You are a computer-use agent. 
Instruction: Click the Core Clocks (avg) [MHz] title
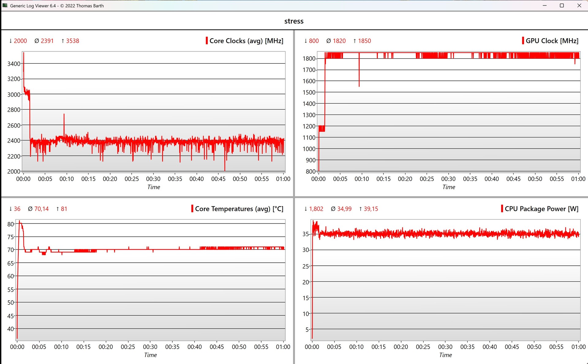[246, 41]
